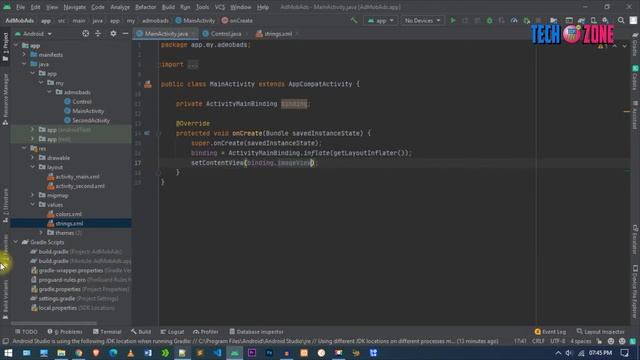This screenshot has width=640, height=360.
Task: Open Visual Studio Code in taskbar
Action: (217, 353)
